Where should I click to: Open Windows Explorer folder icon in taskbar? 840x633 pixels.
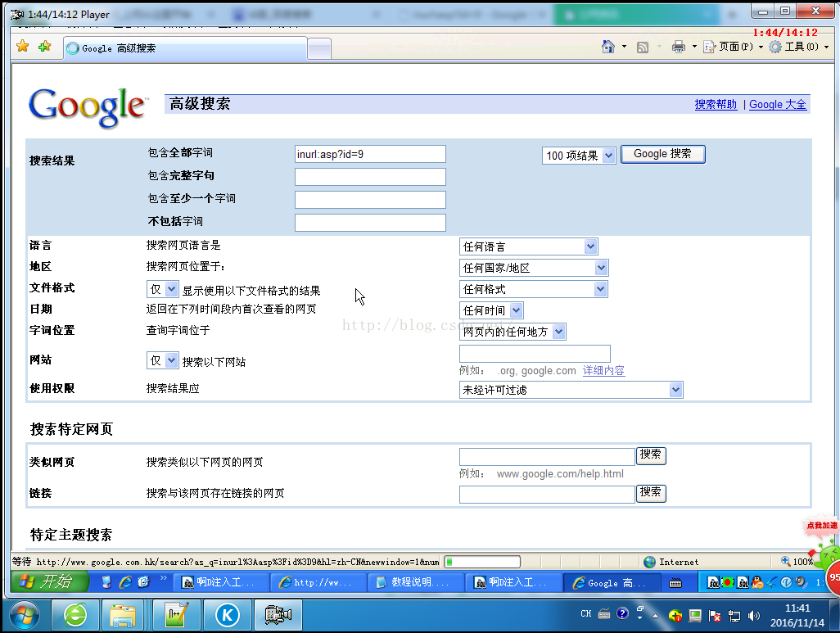coord(123,614)
